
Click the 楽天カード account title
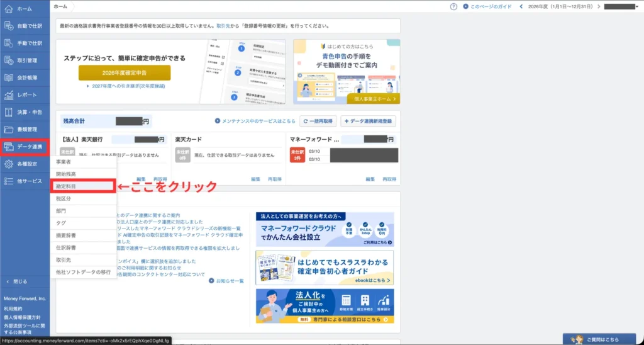(x=189, y=139)
